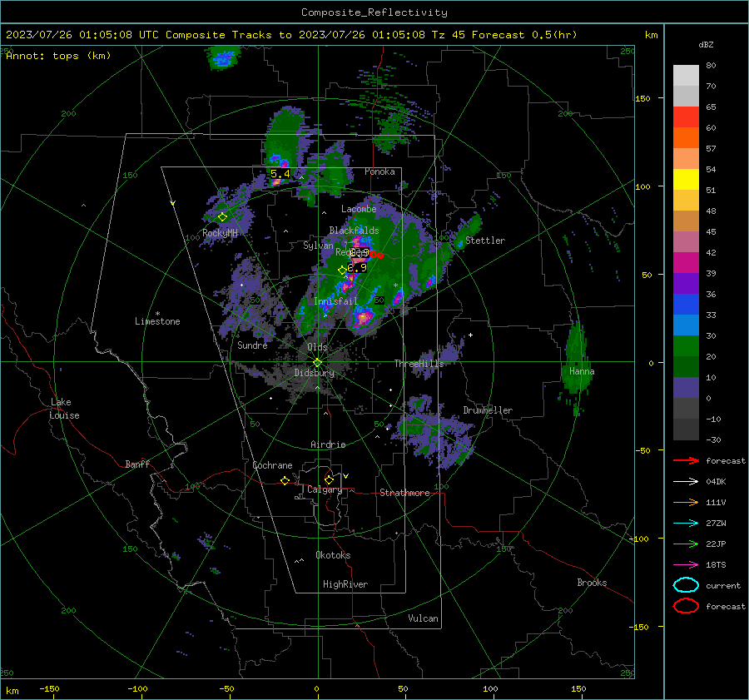Click the green 22JP arrow in legend
This screenshot has height=700, width=749.
[686, 544]
